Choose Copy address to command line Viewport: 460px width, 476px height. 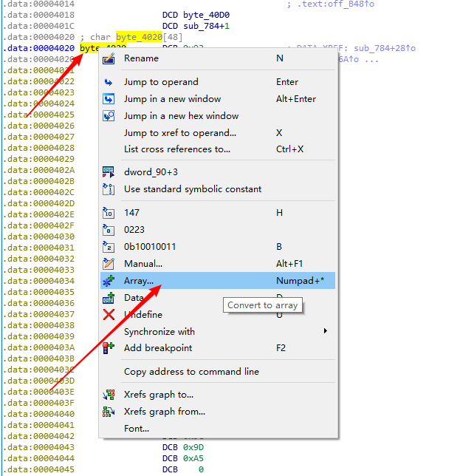[x=218, y=372]
